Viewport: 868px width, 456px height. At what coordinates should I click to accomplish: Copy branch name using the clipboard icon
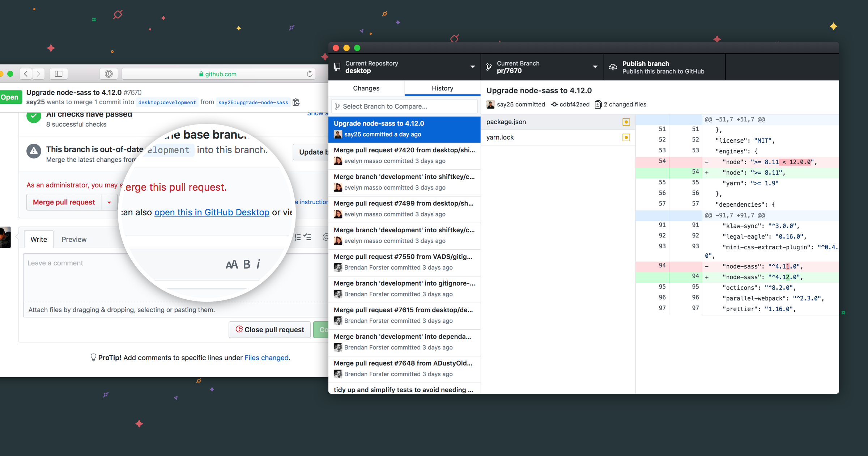tap(296, 102)
